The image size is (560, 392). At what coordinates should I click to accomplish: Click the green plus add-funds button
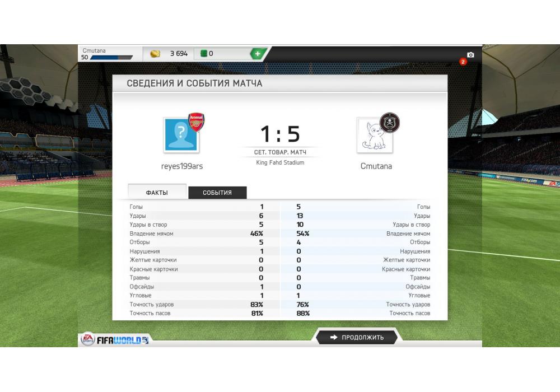click(x=258, y=54)
